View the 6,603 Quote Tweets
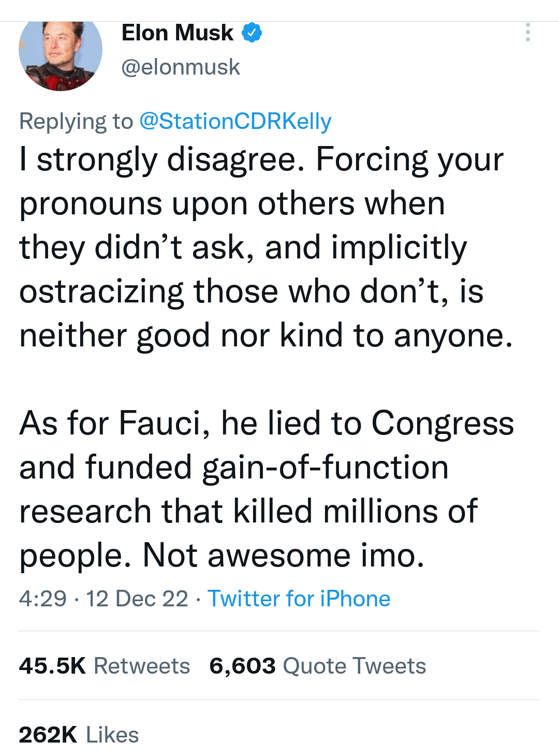Screen dimensions: 559x756 [x=317, y=666]
